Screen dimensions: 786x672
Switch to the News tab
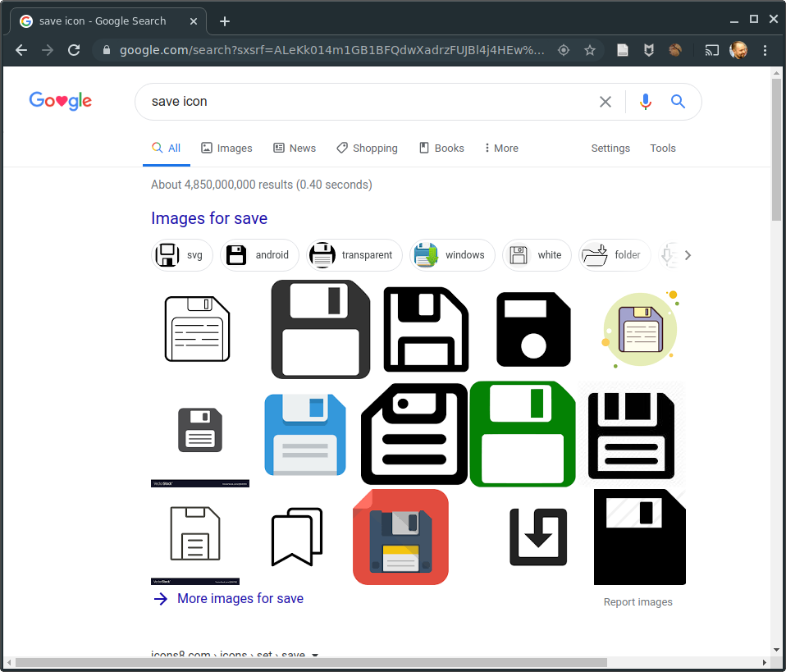pos(295,148)
